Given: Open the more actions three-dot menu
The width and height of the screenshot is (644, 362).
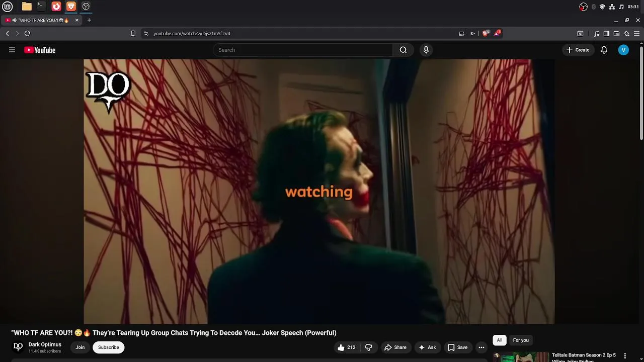Looking at the screenshot, I should point(481,347).
